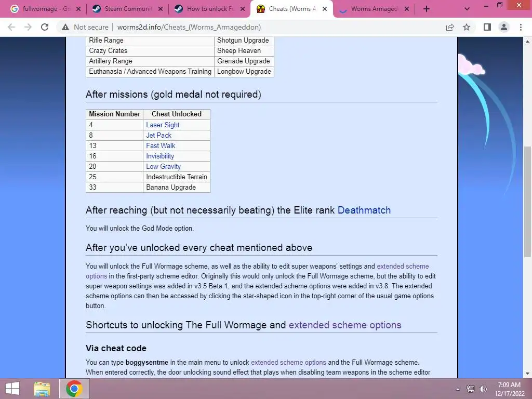Go back to the previous page
This screenshot has width=532, height=399.
(11, 27)
